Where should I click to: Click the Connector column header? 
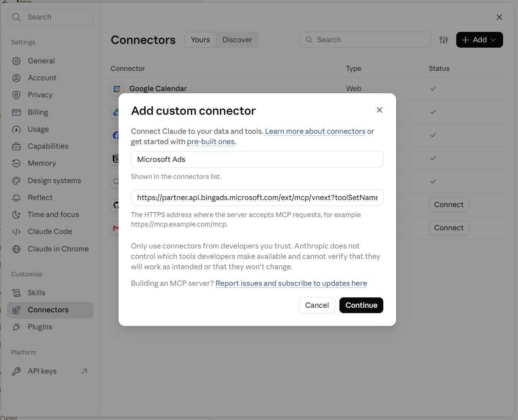coord(128,68)
